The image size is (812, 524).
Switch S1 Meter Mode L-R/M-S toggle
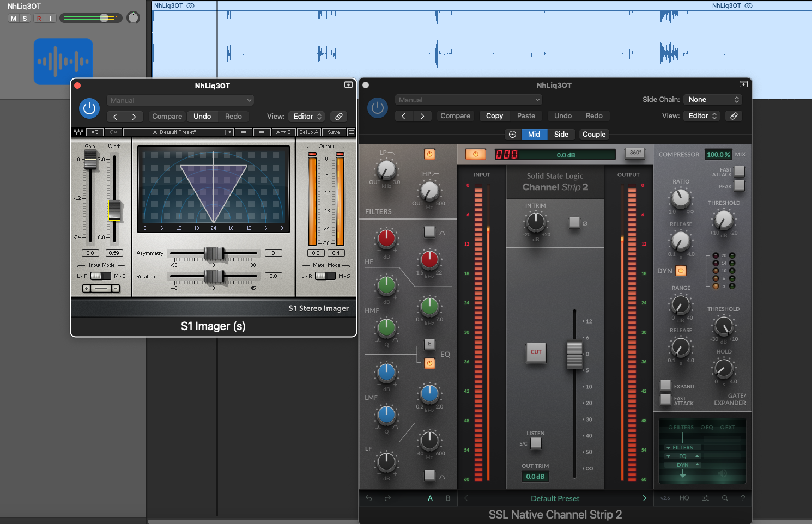pyautogui.click(x=325, y=276)
